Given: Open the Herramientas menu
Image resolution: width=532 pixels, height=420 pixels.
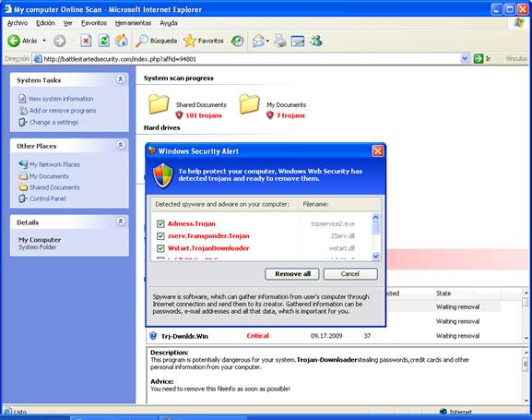Looking at the screenshot, I should 133,23.
